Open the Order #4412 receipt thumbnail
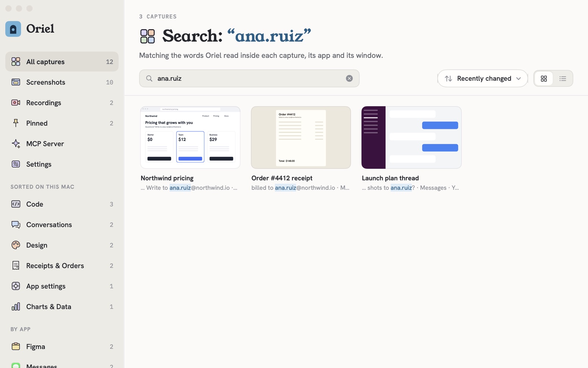This screenshot has height=368, width=588. tap(301, 137)
